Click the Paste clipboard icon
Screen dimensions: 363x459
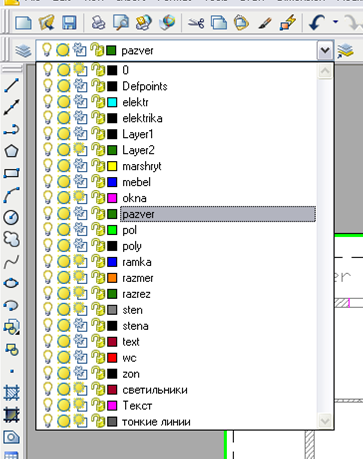point(241,23)
